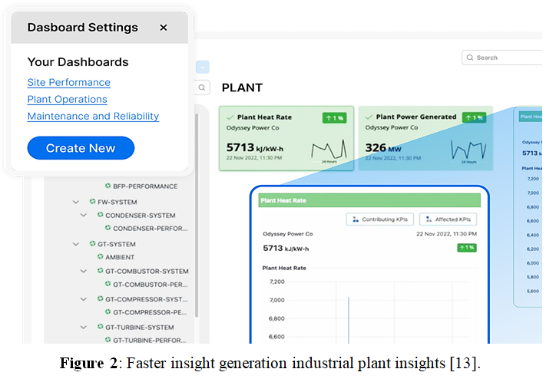The width and height of the screenshot is (556, 392).
Task: Open the Plant Operations dashboard link
Action: click(x=67, y=100)
